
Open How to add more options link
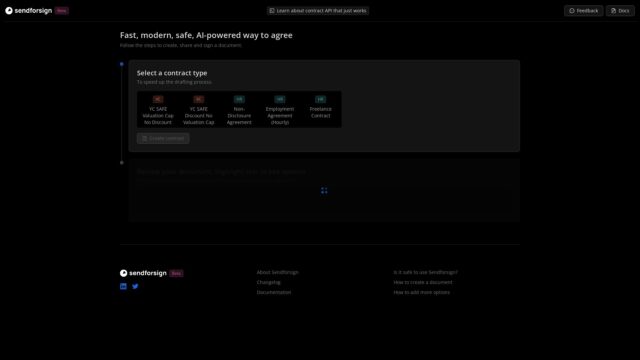coord(422,292)
